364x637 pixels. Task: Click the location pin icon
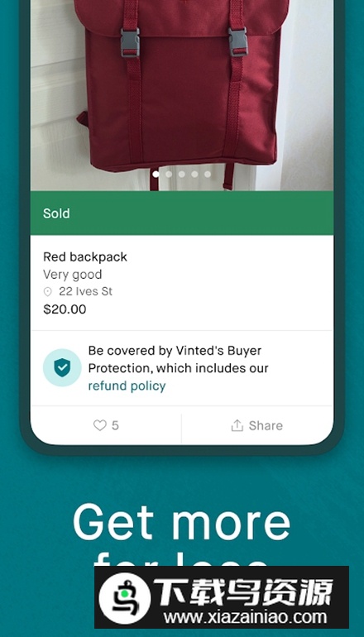pyautogui.click(x=48, y=292)
